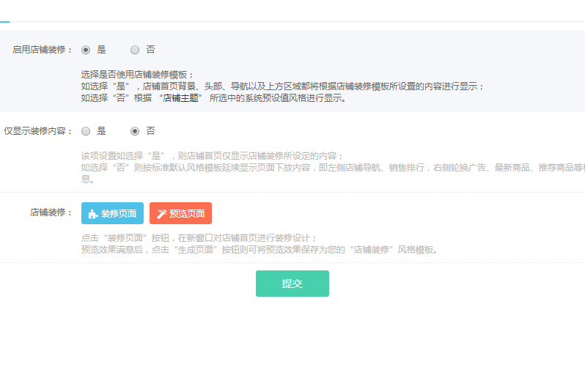Click the magic wand icon on 预览页面
The width and height of the screenshot is (585, 392).
161,214
